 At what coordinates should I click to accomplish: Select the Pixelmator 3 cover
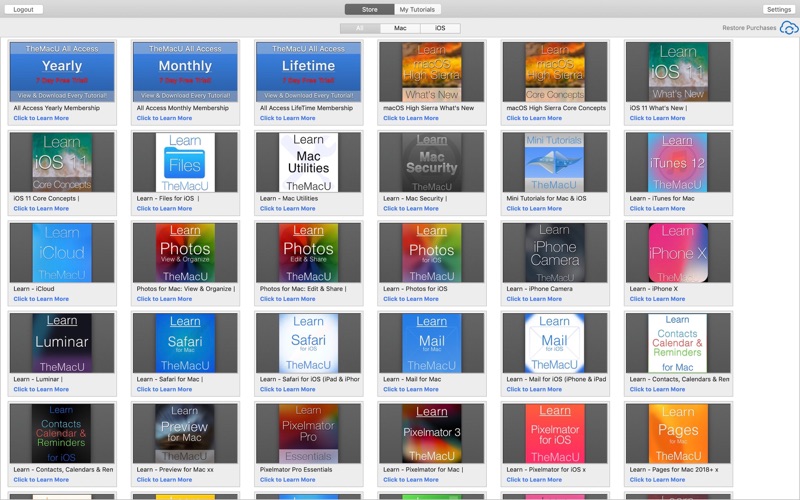coord(432,433)
